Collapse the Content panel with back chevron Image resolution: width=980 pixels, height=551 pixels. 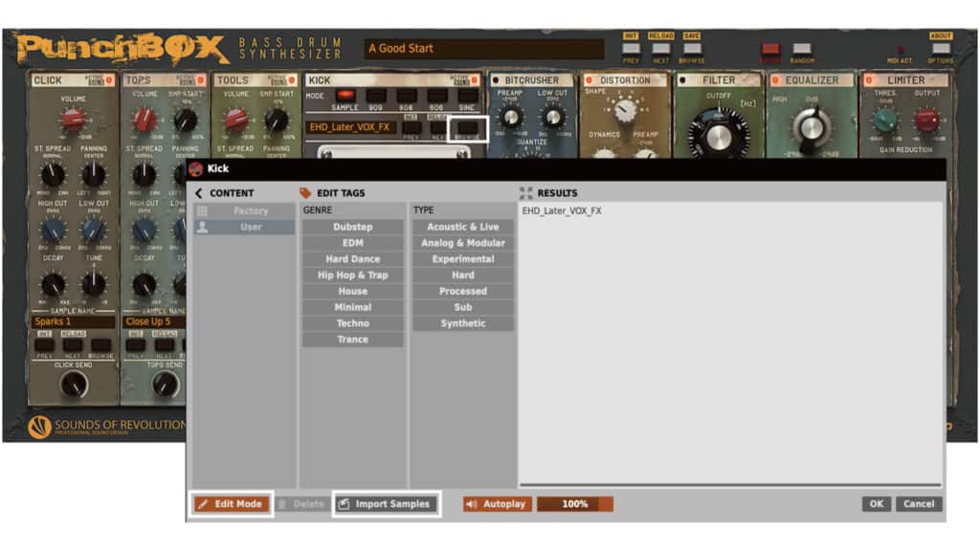pos(200,193)
